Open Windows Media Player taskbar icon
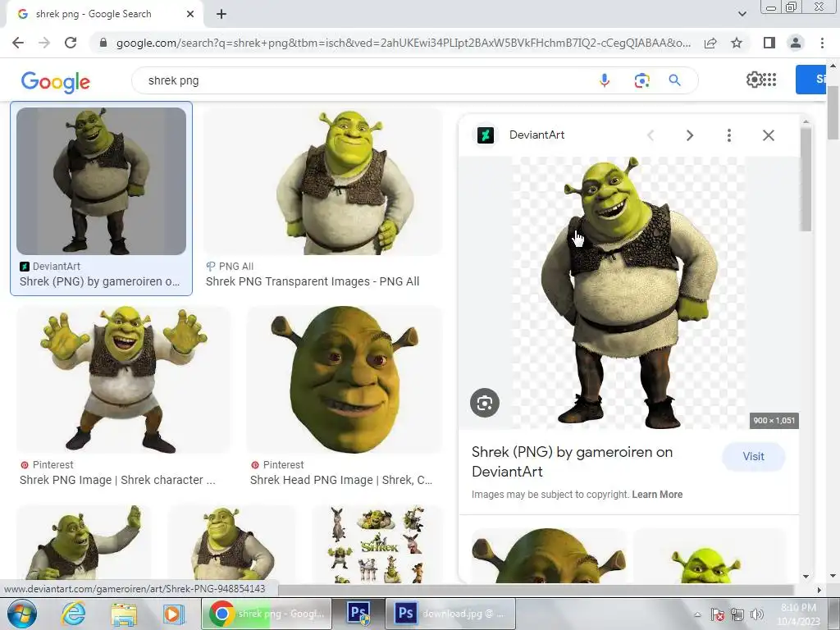This screenshot has width=840, height=630. pyautogui.click(x=173, y=614)
